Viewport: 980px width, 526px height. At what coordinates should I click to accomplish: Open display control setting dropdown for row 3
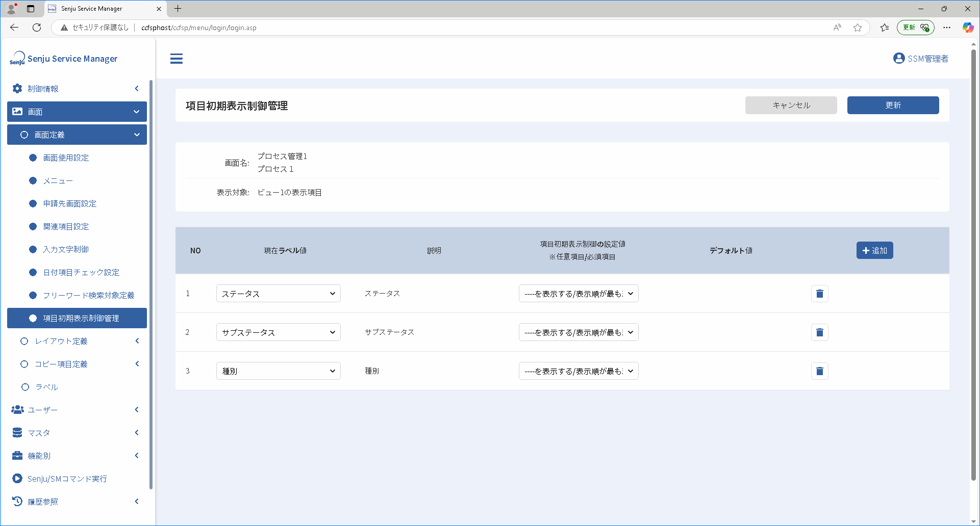tap(579, 371)
